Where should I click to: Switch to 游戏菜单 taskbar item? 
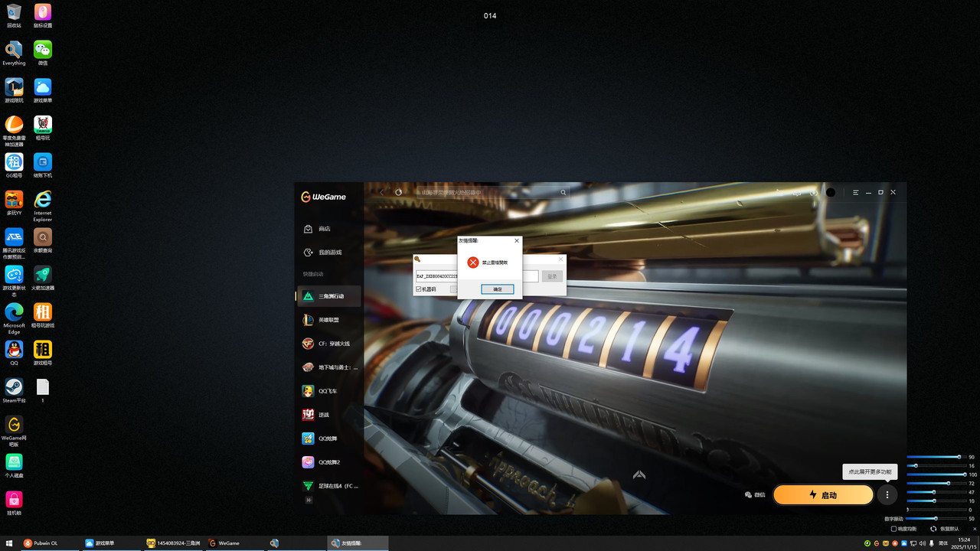[111, 543]
